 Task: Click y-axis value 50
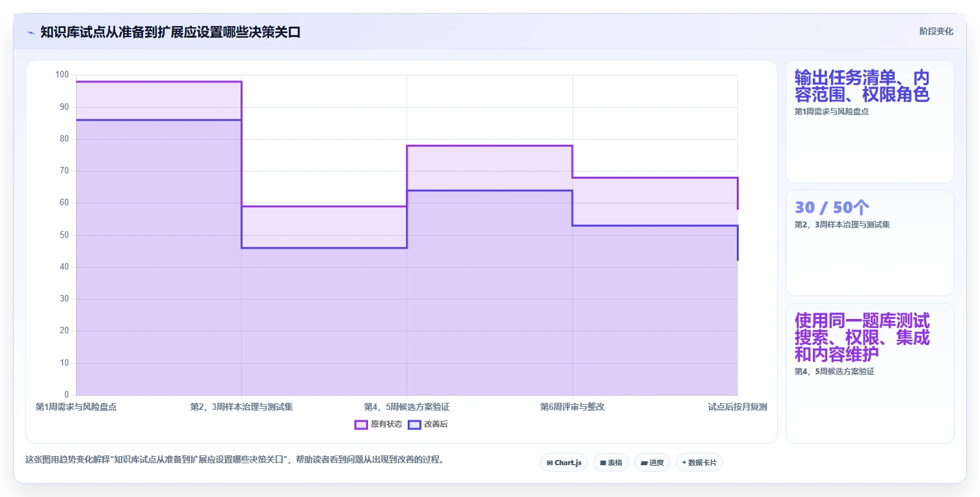(64, 235)
